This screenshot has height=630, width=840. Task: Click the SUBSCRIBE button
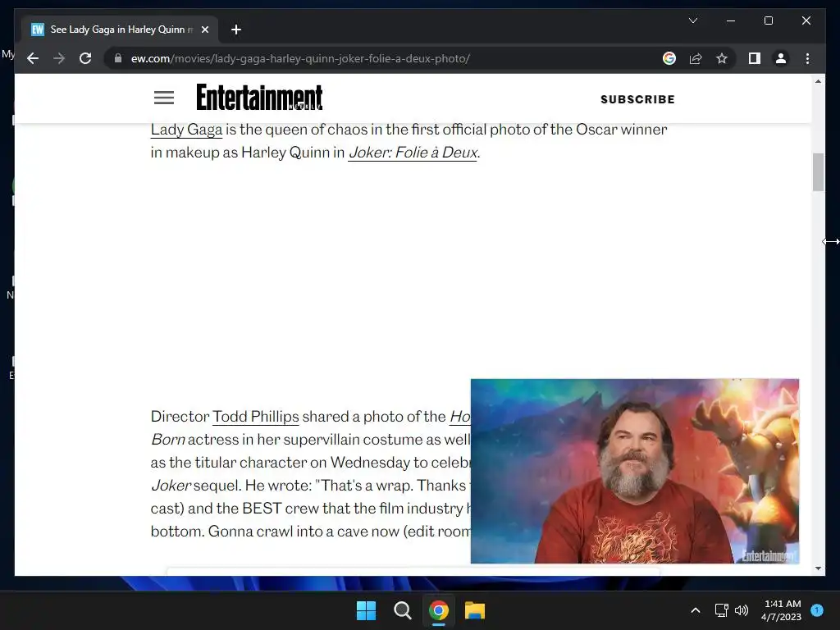(637, 99)
